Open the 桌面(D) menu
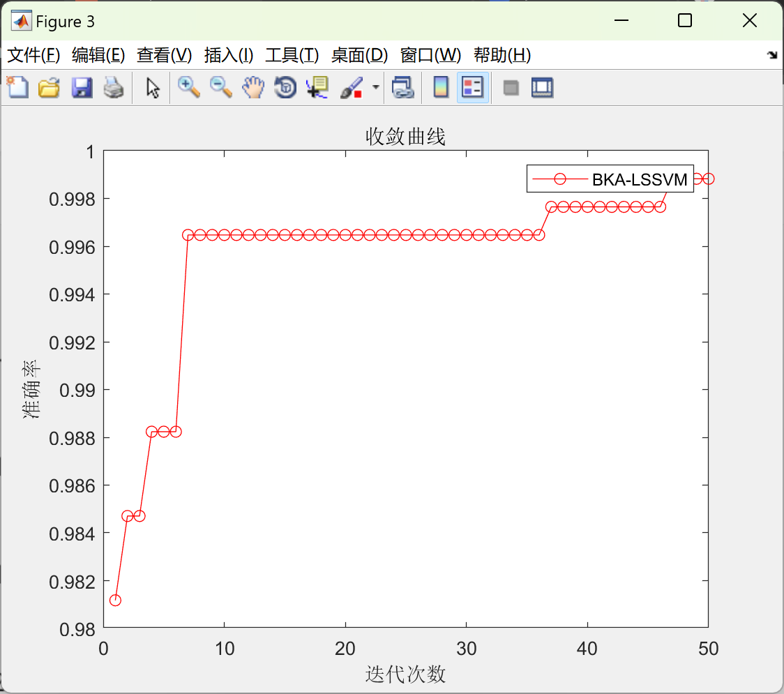The image size is (784, 694). (x=359, y=55)
